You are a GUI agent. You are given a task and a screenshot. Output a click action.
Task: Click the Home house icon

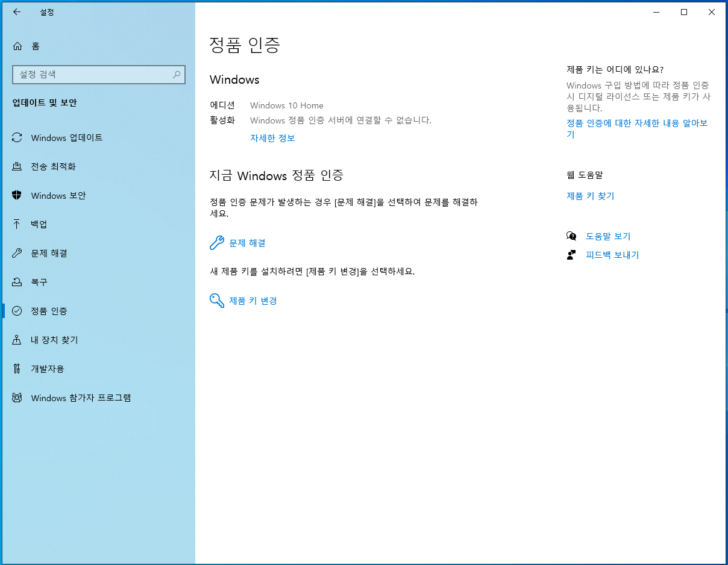(x=17, y=46)
